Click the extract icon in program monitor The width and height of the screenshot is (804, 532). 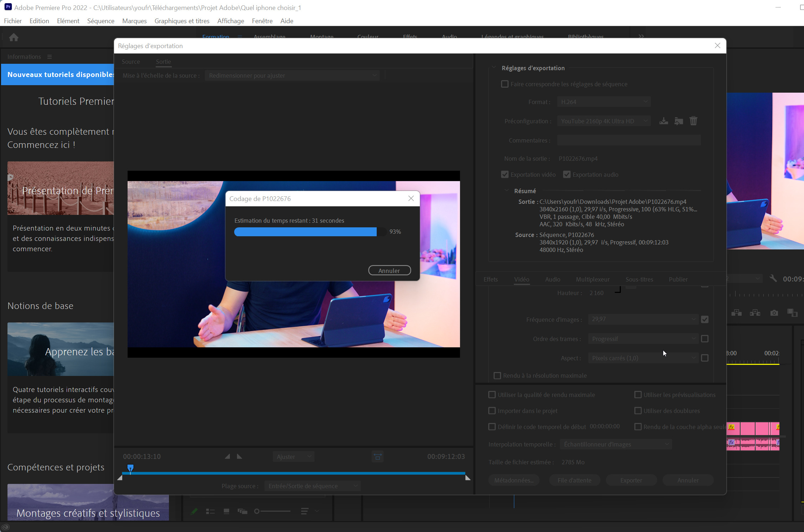755,313
